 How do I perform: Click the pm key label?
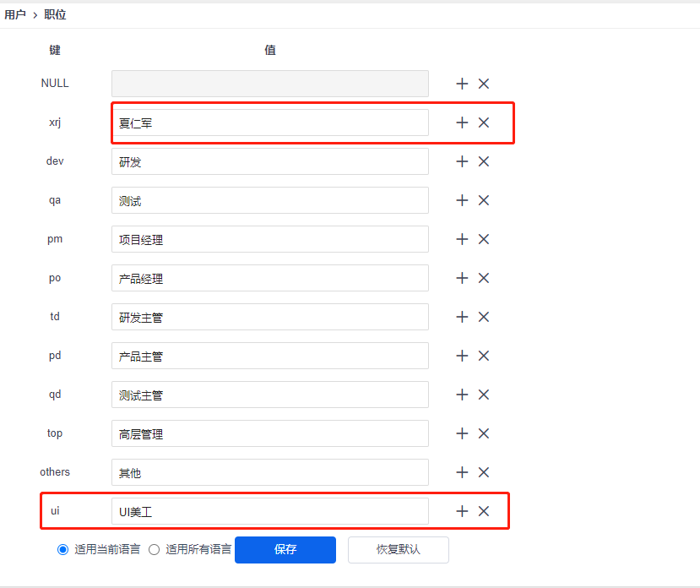click(x=55, y=239)
